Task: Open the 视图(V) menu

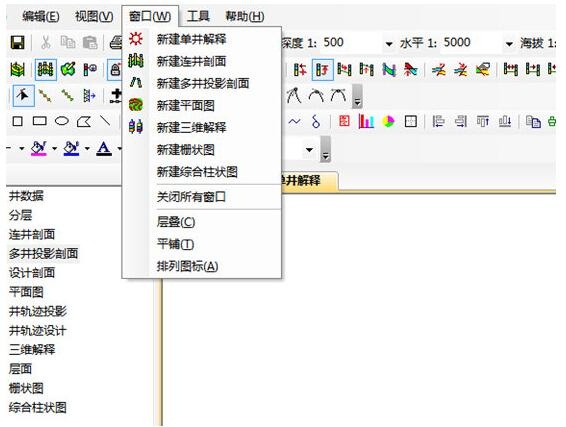Action: point(94,17)
